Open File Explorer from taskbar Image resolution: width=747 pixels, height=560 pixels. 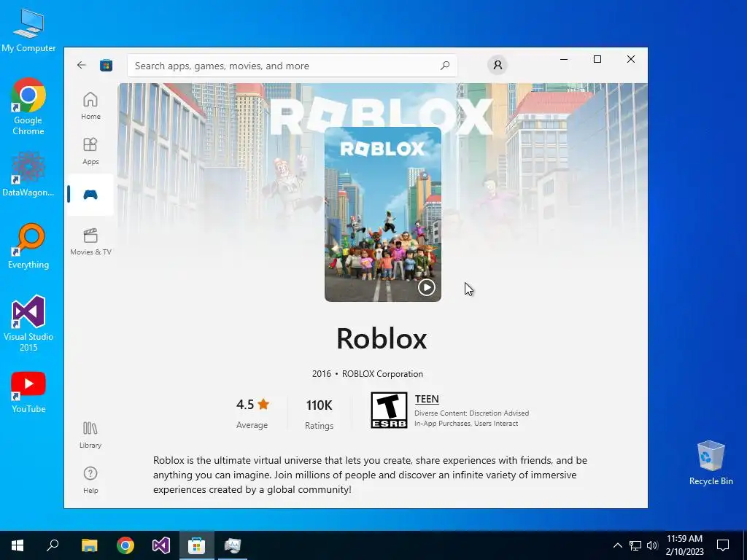coord(89,545)
